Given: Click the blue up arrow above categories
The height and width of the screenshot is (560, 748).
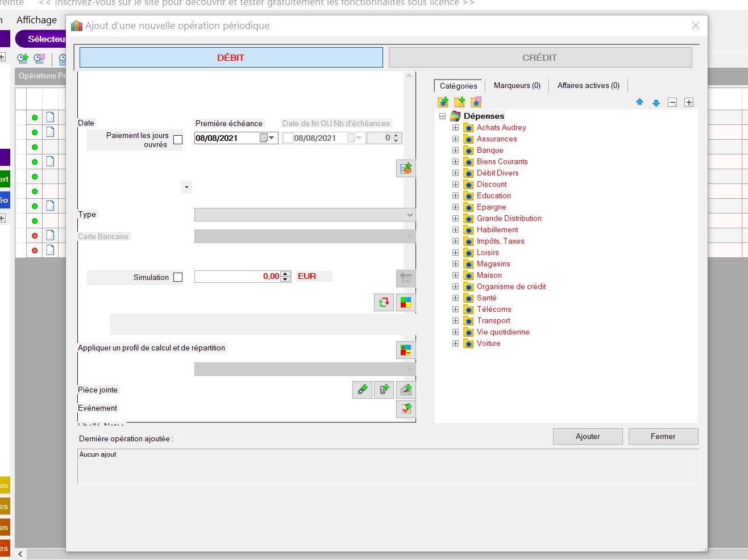Looking at the screenshot, I should [x=639, y=102].
